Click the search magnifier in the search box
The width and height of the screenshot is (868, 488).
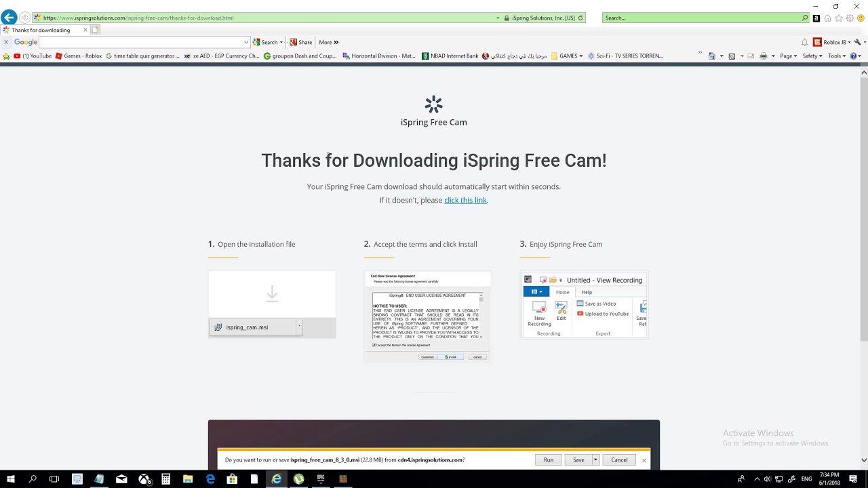[x=805, y=18]
